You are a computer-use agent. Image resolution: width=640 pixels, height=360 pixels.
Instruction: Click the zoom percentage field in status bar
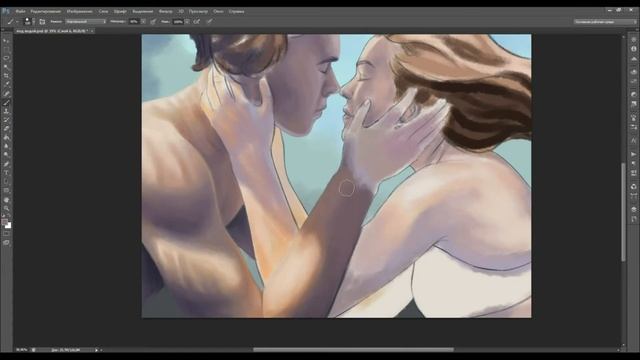[x=22, y=350]
